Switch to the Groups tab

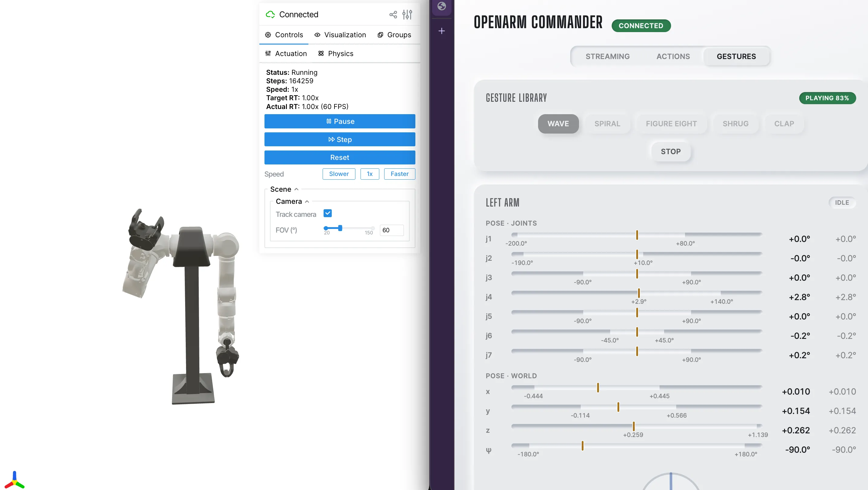coord(394,35)
